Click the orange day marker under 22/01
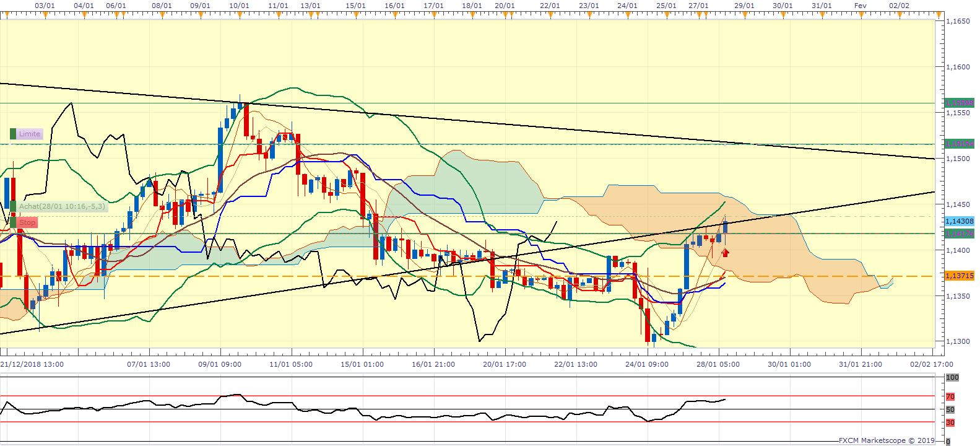Viewport: 980px width, 446px height. (x=550, y=15)
